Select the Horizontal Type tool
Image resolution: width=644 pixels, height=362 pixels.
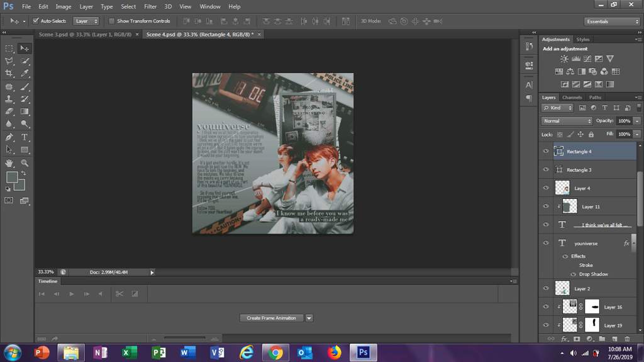25,137
